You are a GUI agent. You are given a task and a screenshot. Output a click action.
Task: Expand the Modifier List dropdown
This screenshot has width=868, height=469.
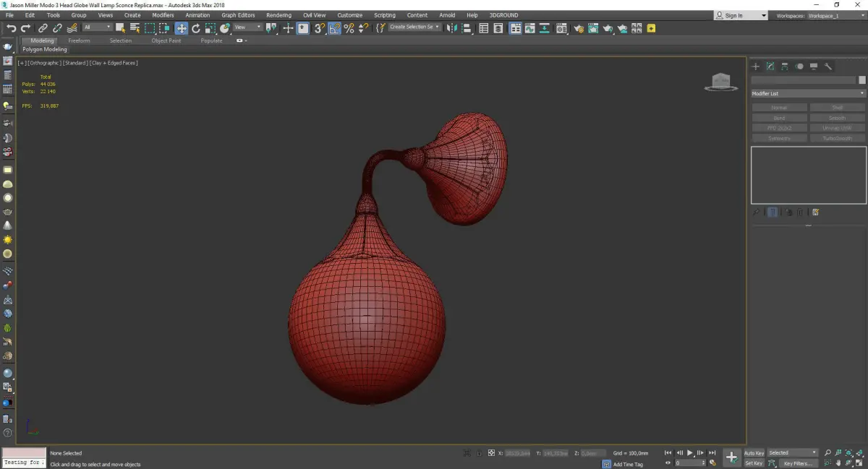point(807,93)
